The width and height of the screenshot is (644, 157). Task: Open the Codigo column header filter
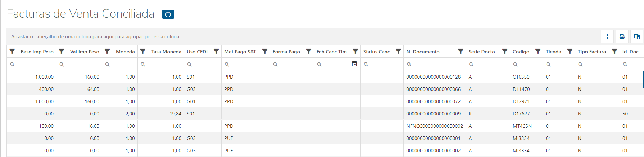(x=538, y=51)
